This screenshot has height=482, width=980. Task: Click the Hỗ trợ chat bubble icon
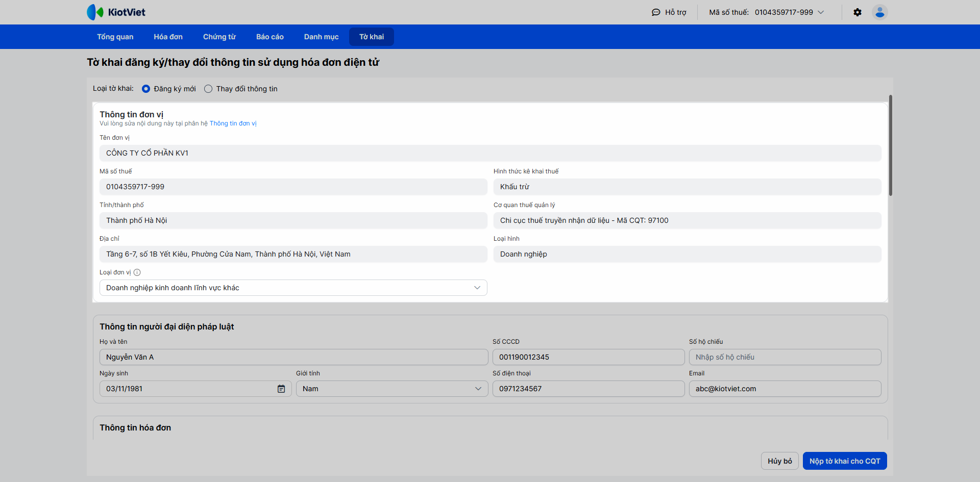click(x=656, y=12)
